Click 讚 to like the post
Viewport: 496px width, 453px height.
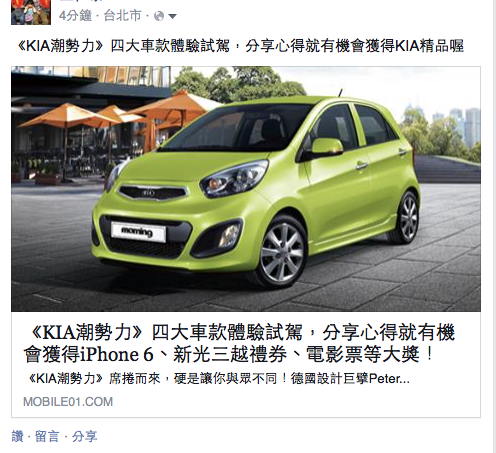18,436
